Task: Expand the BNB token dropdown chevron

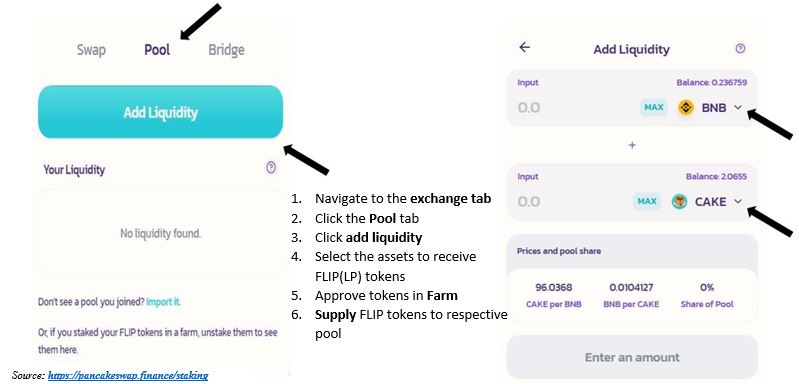Action: point(738,107)
